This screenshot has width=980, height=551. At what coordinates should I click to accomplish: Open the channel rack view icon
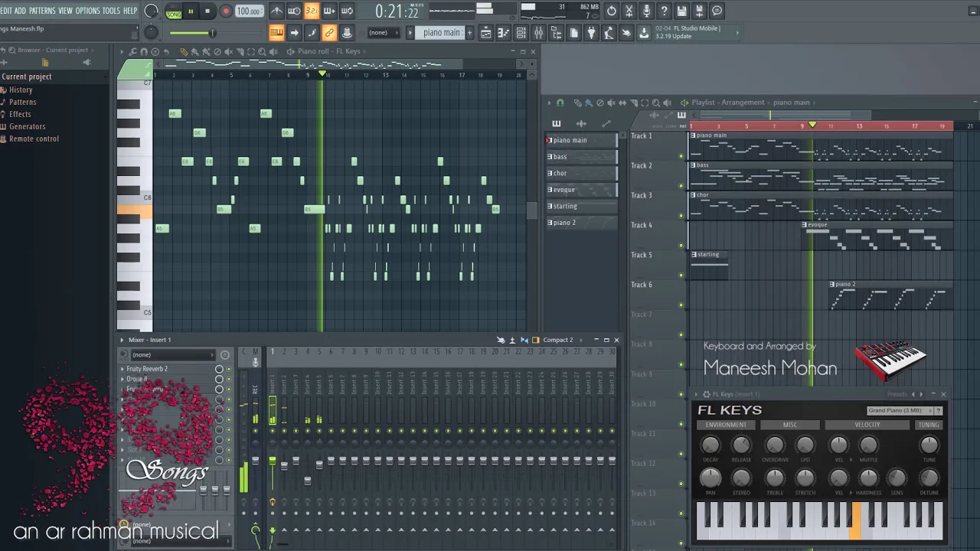click(521, 33)
